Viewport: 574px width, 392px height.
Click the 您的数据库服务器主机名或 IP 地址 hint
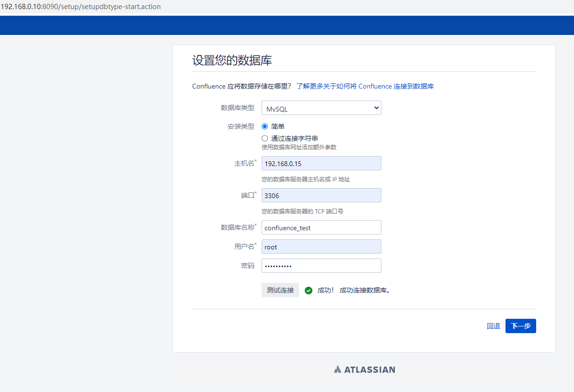[306, 179]
